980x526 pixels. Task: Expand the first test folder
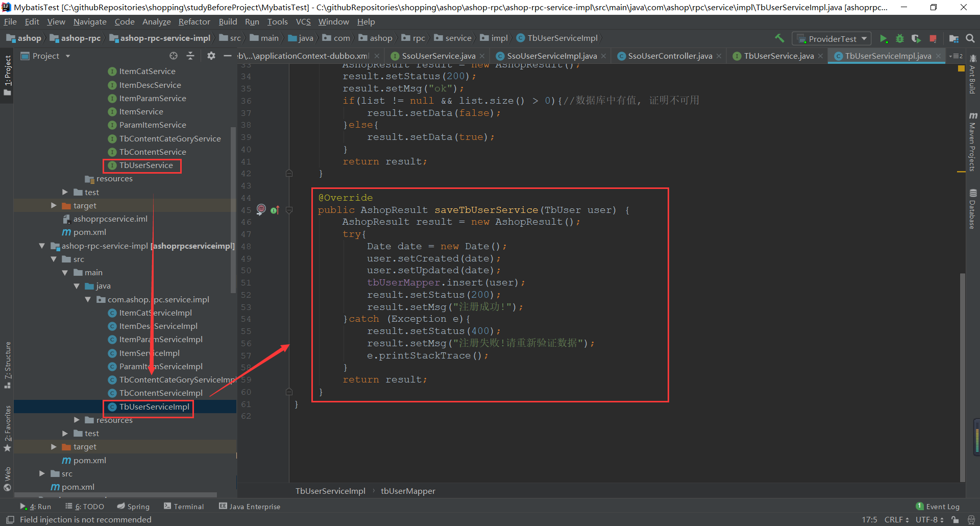pos(65,192)
